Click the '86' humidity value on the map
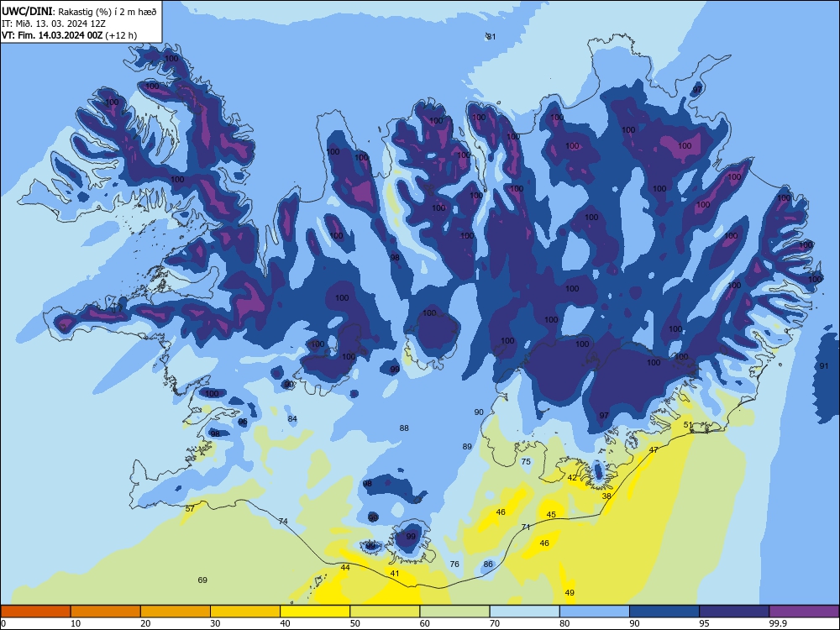Viewport: 840px width, 630px height. (x=488, y=564)
